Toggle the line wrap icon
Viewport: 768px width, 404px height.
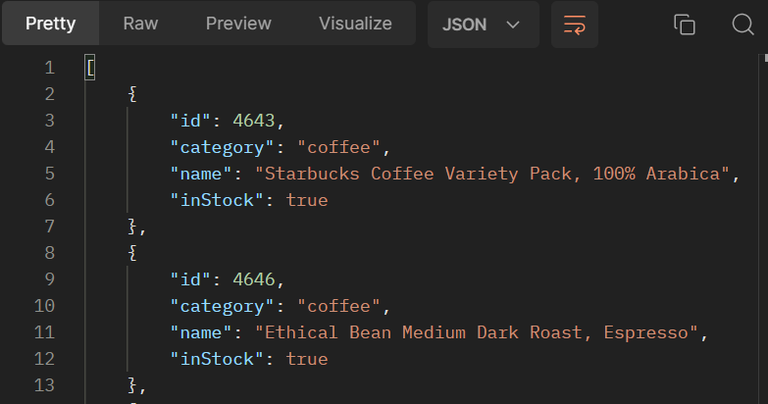(574, 24)
